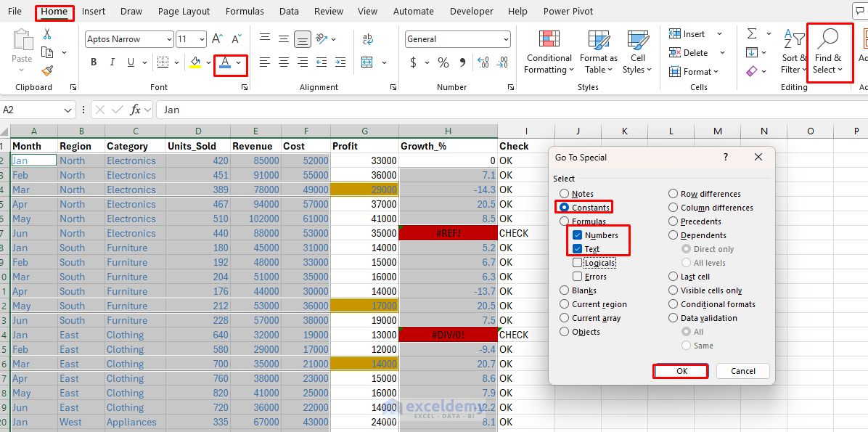Select the Notes radio button
Screen dimensions: 868x432
coord(564,194)
